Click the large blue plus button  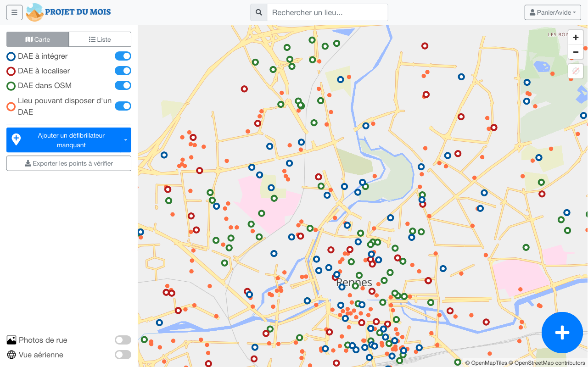(562, 333)
